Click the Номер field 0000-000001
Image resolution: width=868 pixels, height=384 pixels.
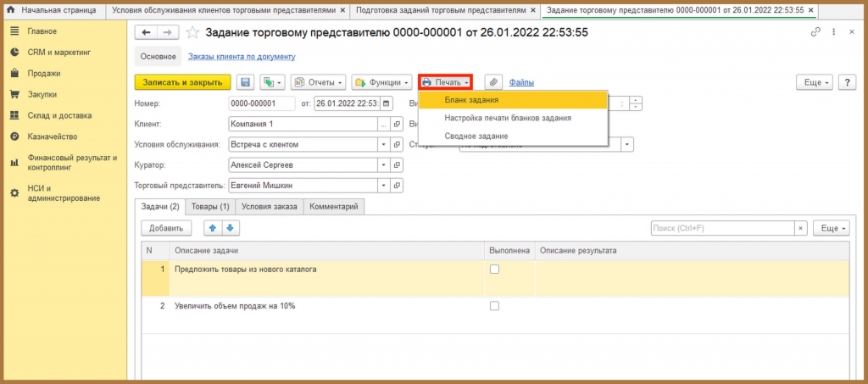tap(262, 103)
